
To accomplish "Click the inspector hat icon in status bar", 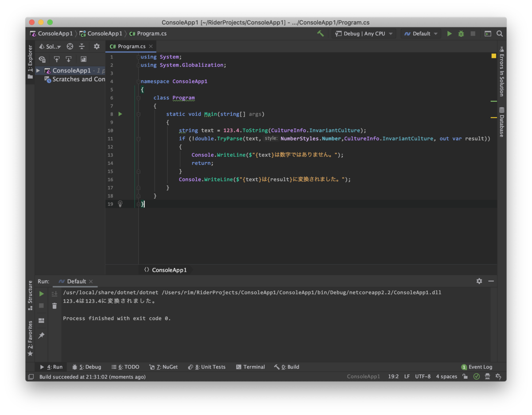I will click(488, 377).
